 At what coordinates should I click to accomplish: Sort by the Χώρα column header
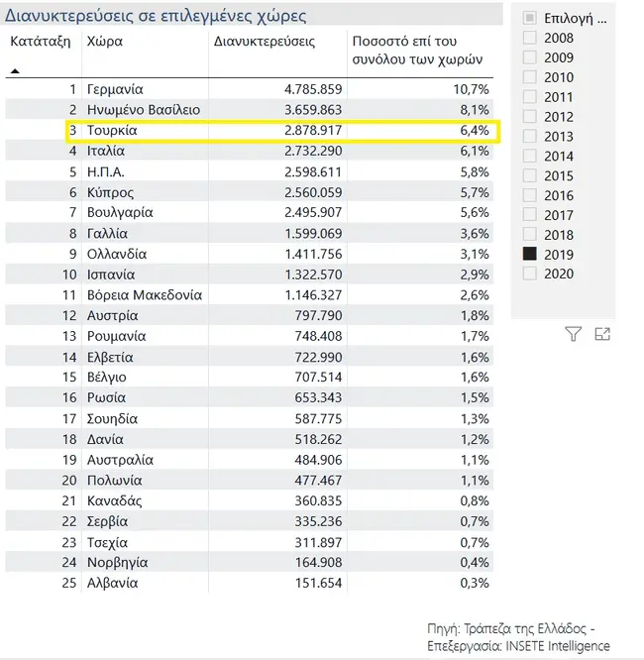pyautogui.click(x=105, y=43)
